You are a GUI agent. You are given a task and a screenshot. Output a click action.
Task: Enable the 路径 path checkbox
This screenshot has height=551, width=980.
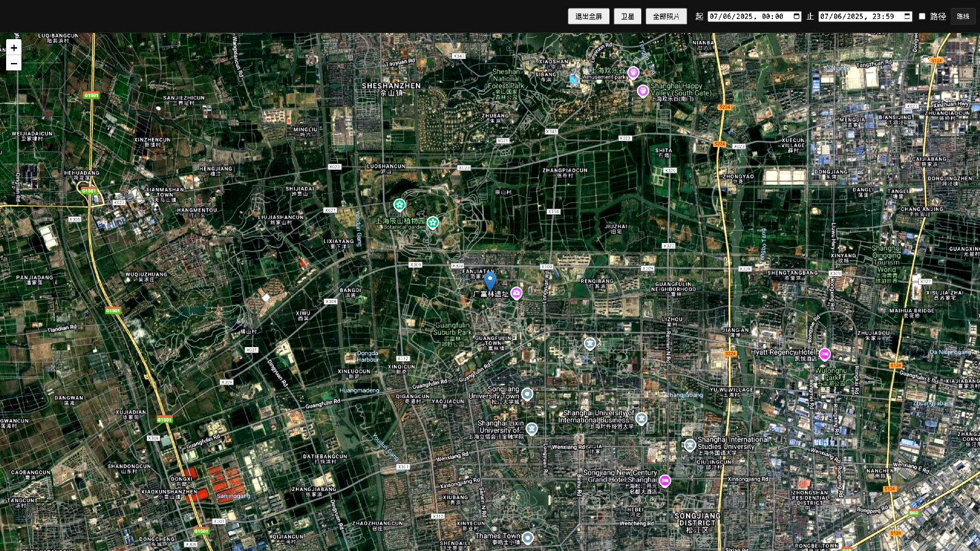point(922,16)
